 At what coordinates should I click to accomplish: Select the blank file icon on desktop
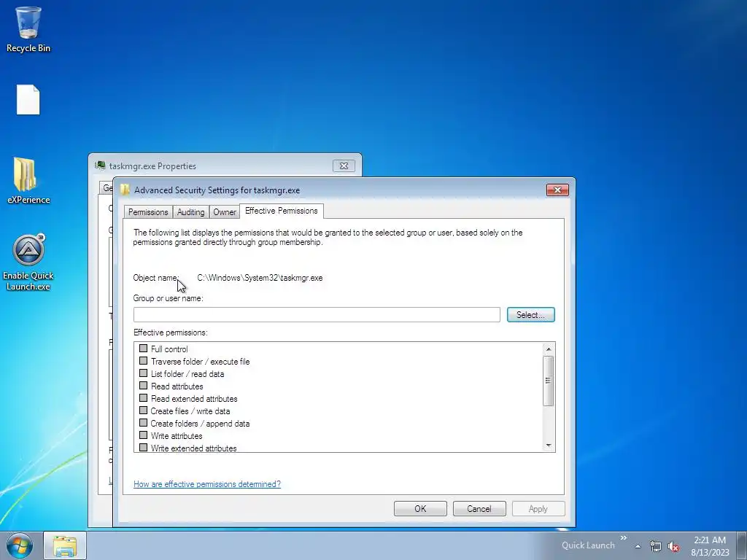pyautogui.click(x=28, y=99)
